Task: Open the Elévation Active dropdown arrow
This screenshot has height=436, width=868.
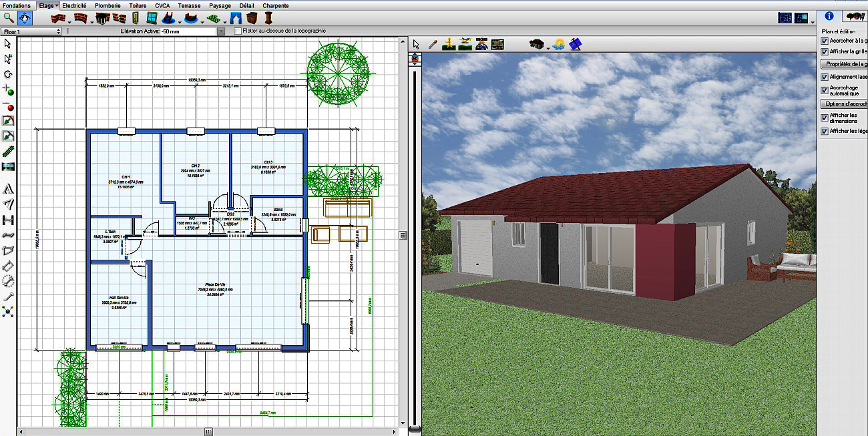Action: click(221, 31)
